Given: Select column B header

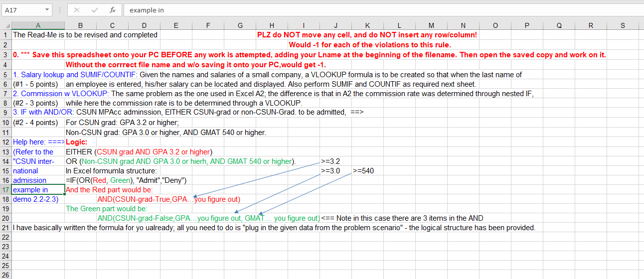Looking at the screenshot, I should pos(81,25).
